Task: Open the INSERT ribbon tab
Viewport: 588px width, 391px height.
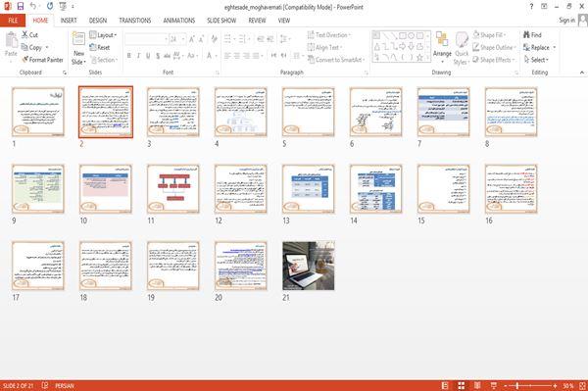Action: tap(69, 21)
